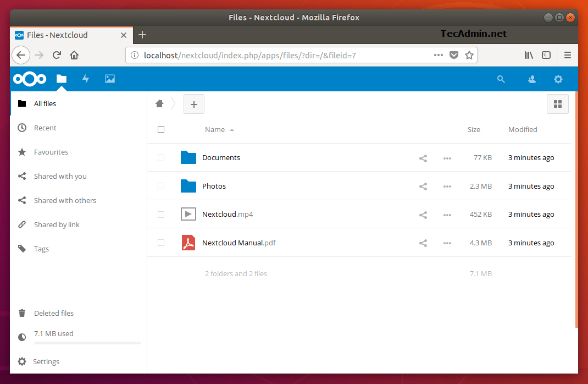Switch to grid view

(558, 104)
